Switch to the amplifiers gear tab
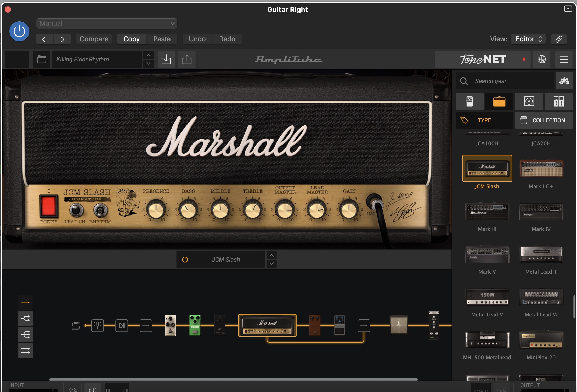The width and height of the screenshot is (577, 392). pyautogui.click(x=499, y=101)
